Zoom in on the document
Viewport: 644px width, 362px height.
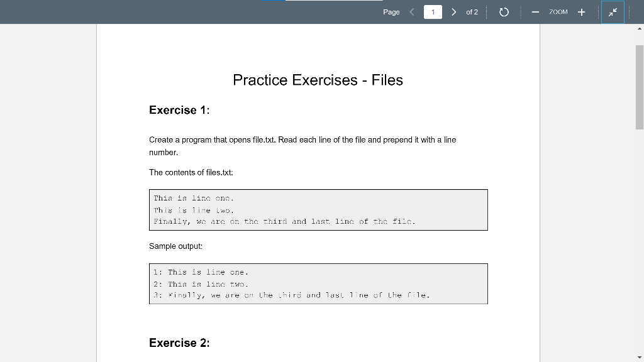pyautogui.click(x=580, y=11)
